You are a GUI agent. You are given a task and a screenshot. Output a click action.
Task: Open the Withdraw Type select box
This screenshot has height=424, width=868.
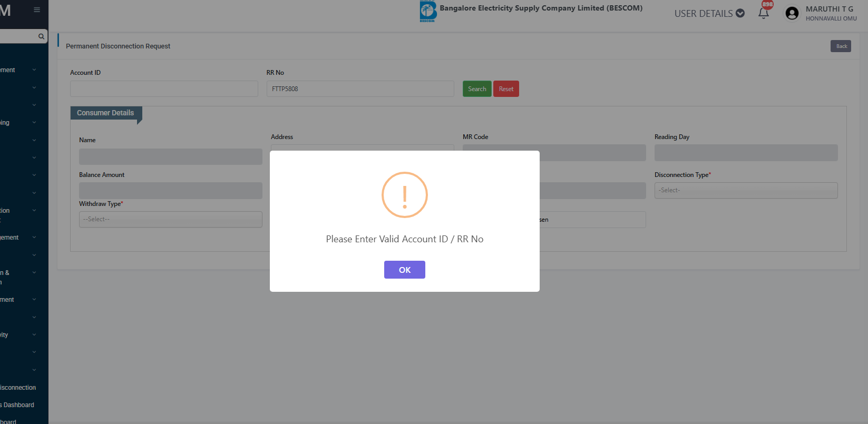(x=171, y=219)
